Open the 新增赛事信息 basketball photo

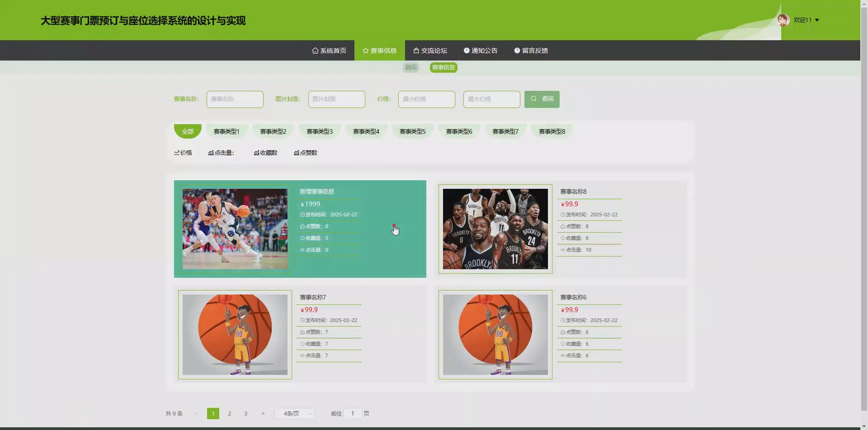tap(235, 229)
